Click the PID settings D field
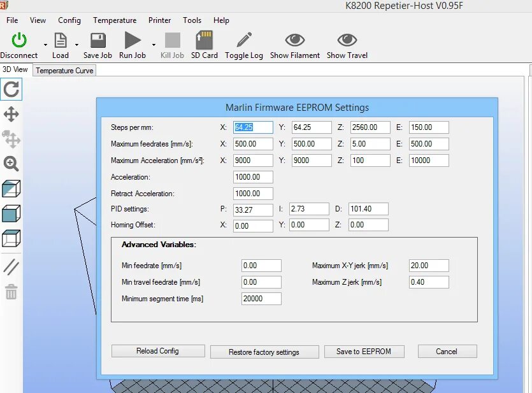Viewport: 532px width, 393px height. click(368, 209)
